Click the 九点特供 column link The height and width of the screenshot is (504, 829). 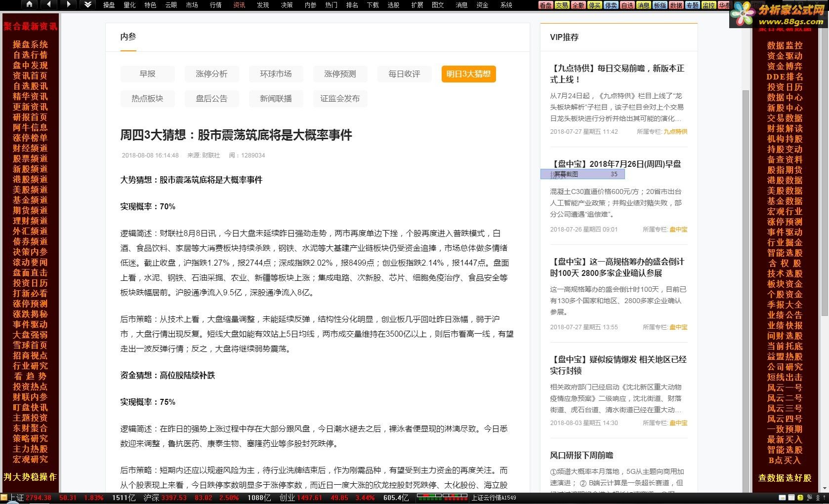coord(675,132)
